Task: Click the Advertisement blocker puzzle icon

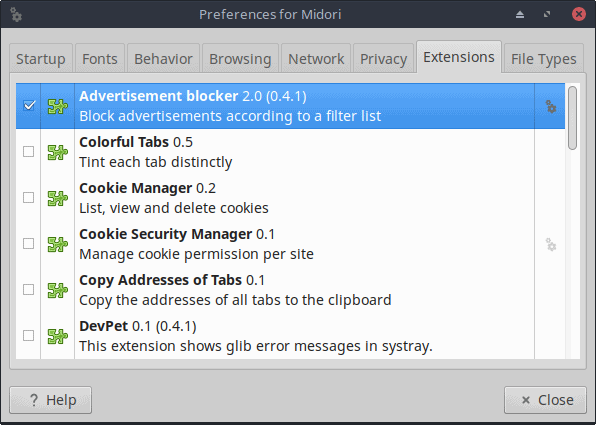Action: (57, 106)
